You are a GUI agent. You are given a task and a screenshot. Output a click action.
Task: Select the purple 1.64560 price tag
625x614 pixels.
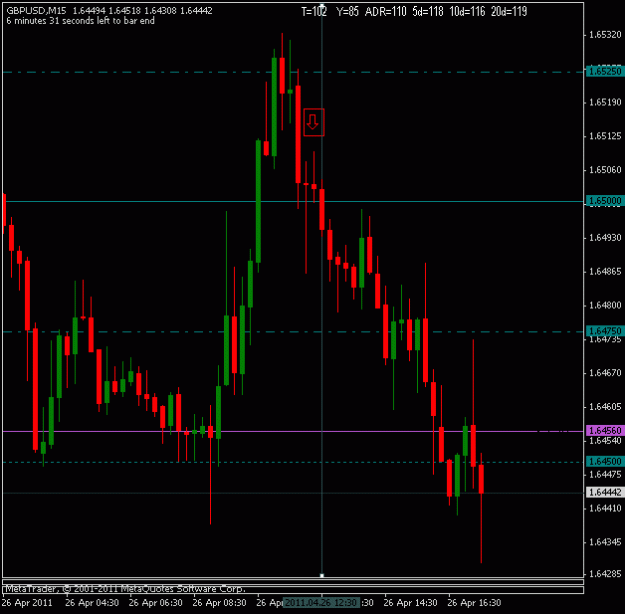click(x=604, y=431)
